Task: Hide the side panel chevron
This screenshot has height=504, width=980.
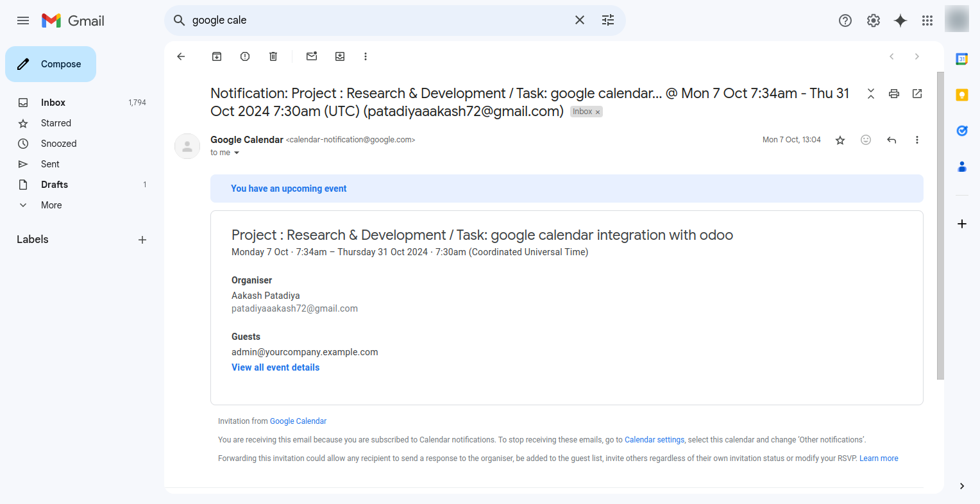Action: pos(962,486)
